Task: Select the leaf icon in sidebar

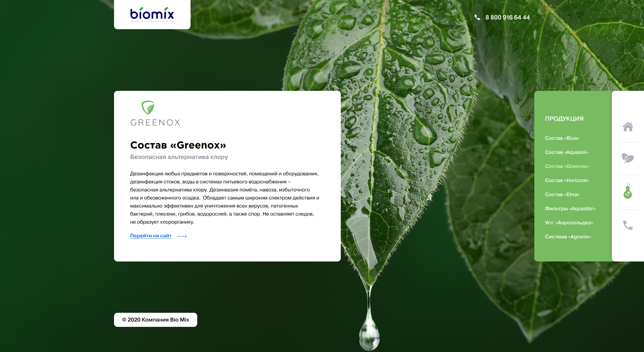Action: tap(628, 158)
